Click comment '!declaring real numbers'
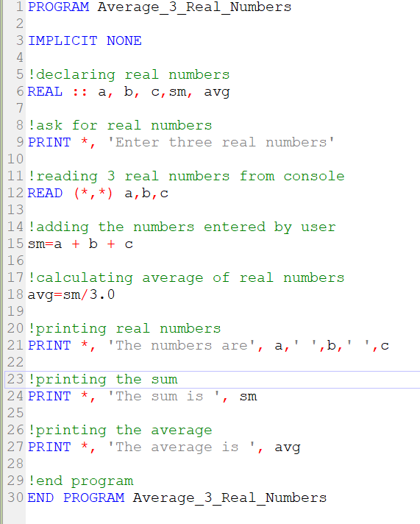 [x=129, y=75]
